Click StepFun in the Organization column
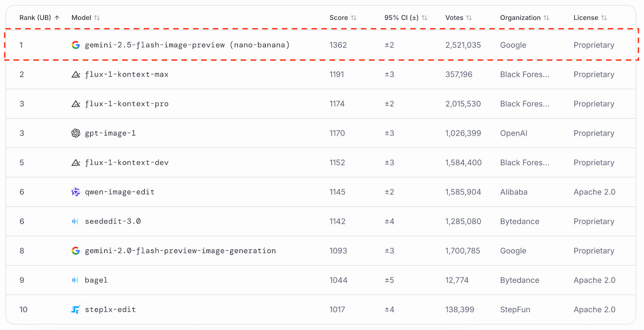644x330 pixels. click(x=515, y=309)
